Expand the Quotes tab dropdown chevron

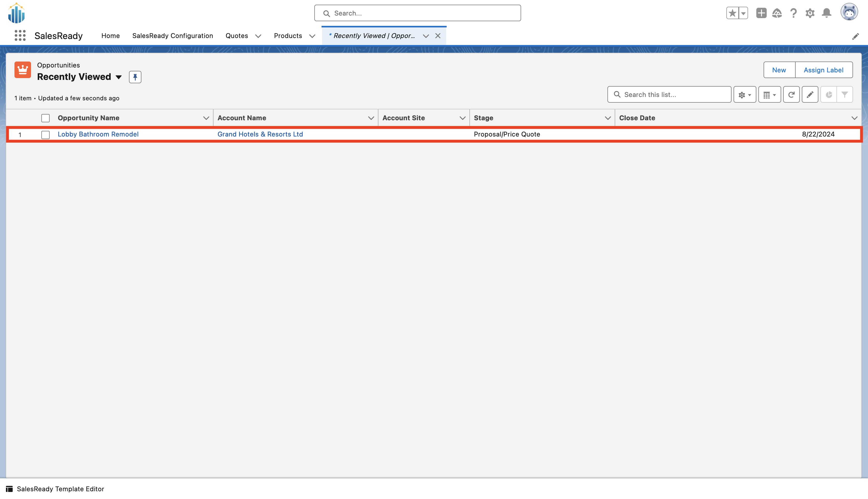258,36
